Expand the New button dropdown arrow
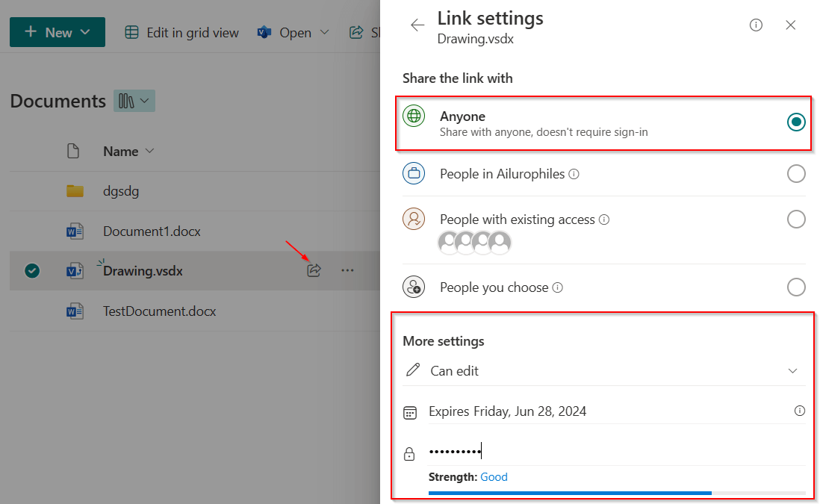820x504 pixels. 84,32
